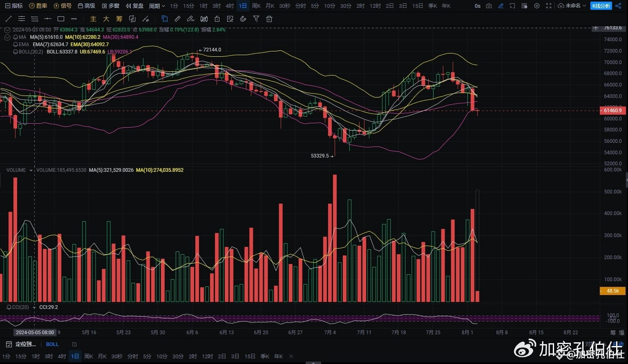Select the horizontal levels lines tool
The width and height of the screenshot is (628, 364).
tap(35, 19)
